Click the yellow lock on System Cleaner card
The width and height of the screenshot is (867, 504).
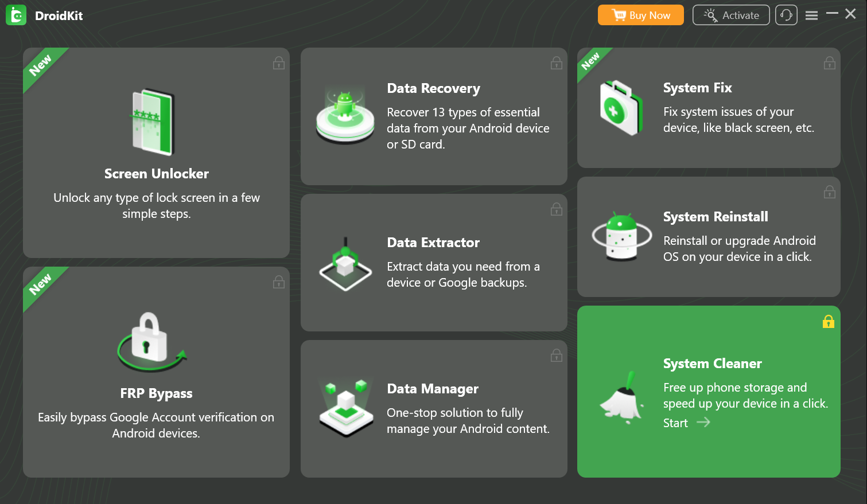[x=829, y=321]
